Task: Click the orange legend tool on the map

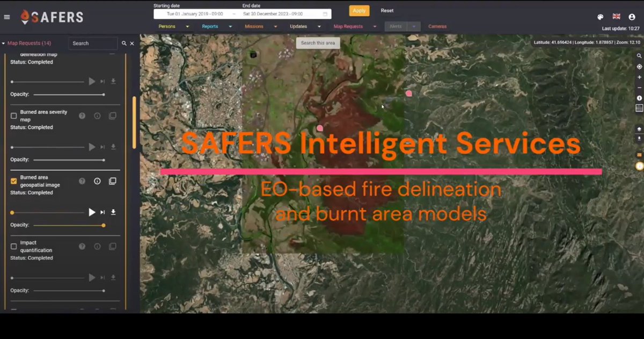Action: tap(639, 155)
